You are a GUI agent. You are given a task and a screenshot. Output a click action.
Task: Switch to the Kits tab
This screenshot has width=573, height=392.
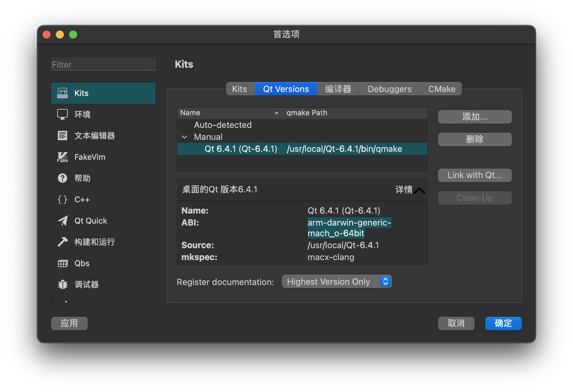coord(241,89)
